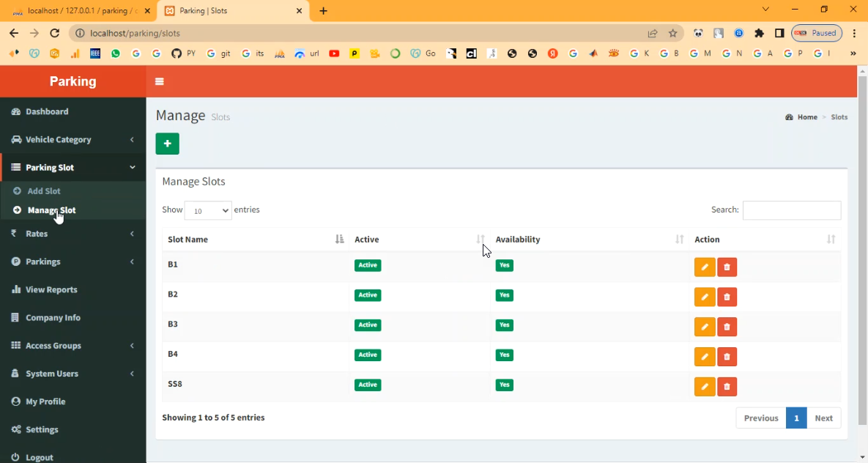This screenshot has width=868, height=463.
Task: Click the green add slot plus button
Action: click(167, 144)
